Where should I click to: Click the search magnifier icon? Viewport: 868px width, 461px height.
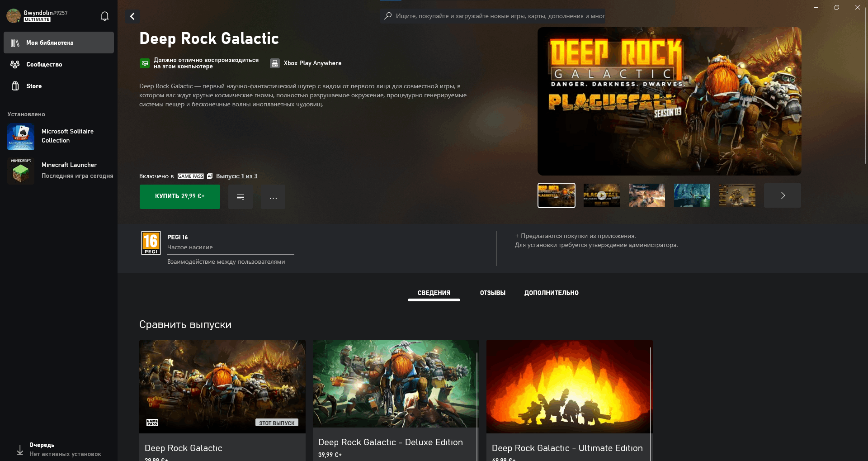[388, 16]
